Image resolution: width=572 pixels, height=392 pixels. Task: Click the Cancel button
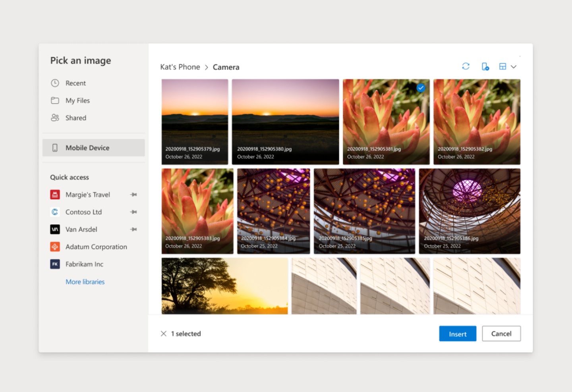pyautogui.click(x=501, y=334)
